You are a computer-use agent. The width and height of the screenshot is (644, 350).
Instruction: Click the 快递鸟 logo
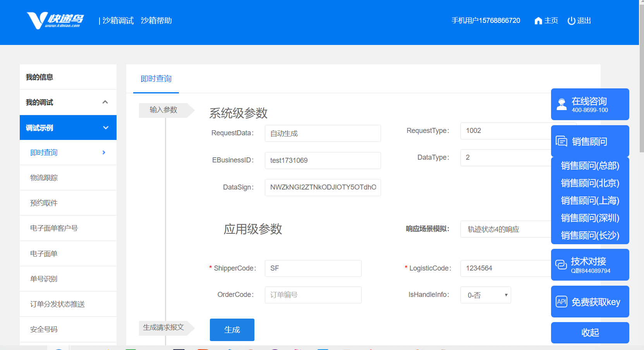click(x=54, y=20)
